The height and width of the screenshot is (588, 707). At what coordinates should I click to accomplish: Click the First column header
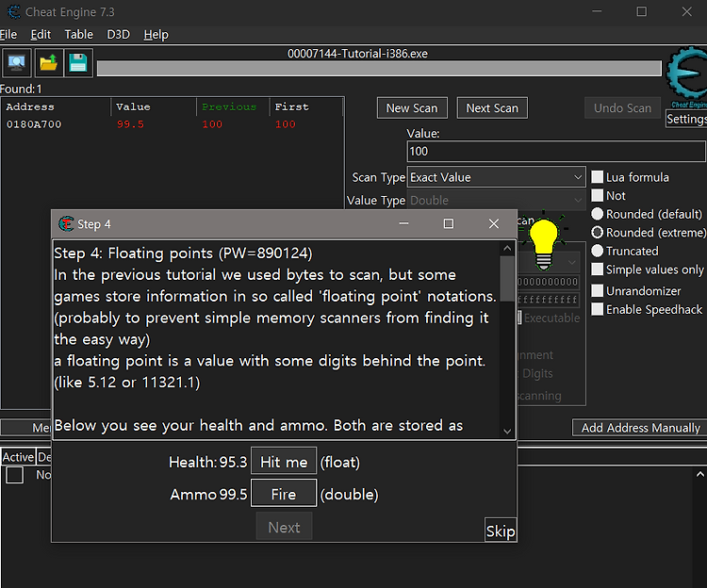pyautogui.click(x=306, y=106)
